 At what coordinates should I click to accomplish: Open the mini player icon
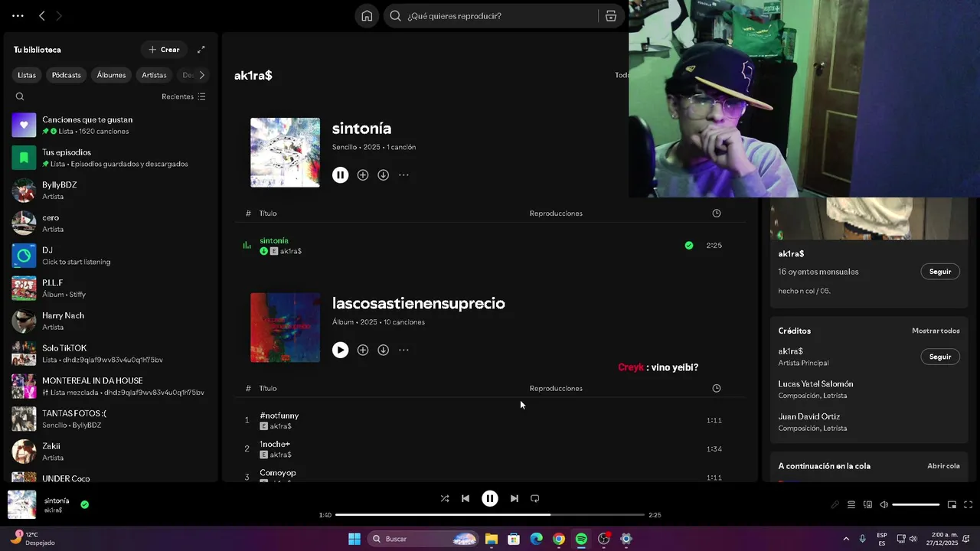(952, 505)
